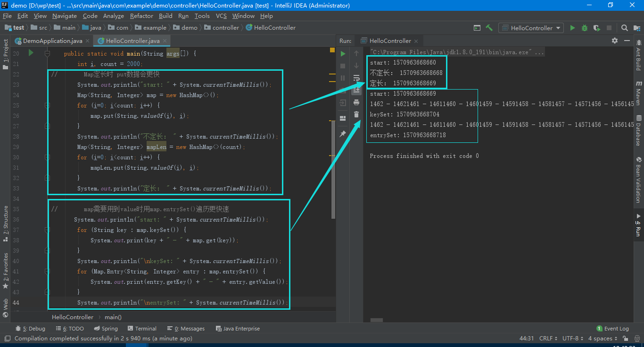
Task: Rerun the app from the Run panel
Action: coord(343,53)
